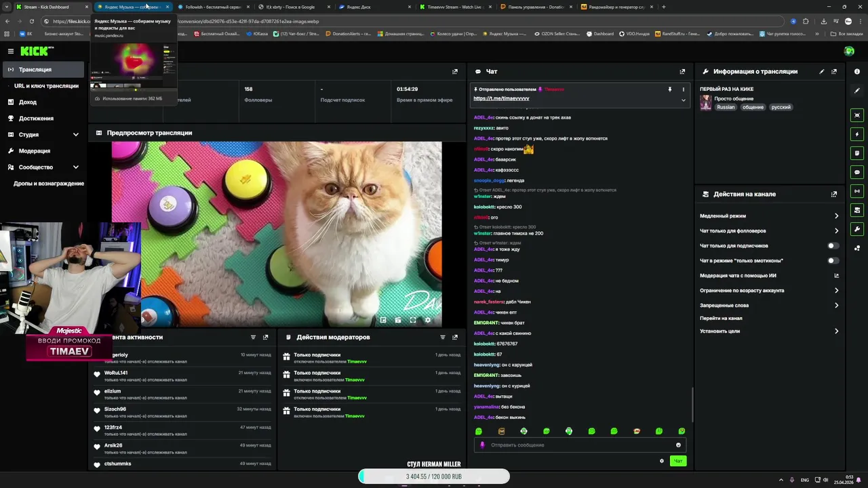Toggle the lightning bolt widget in the right sidebar

[x=857, y=134]
